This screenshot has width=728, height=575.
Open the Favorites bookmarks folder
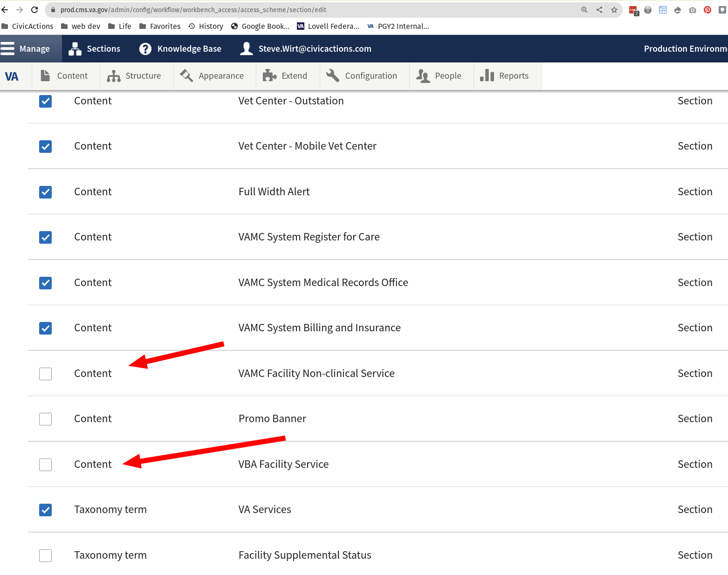[160, 27]
